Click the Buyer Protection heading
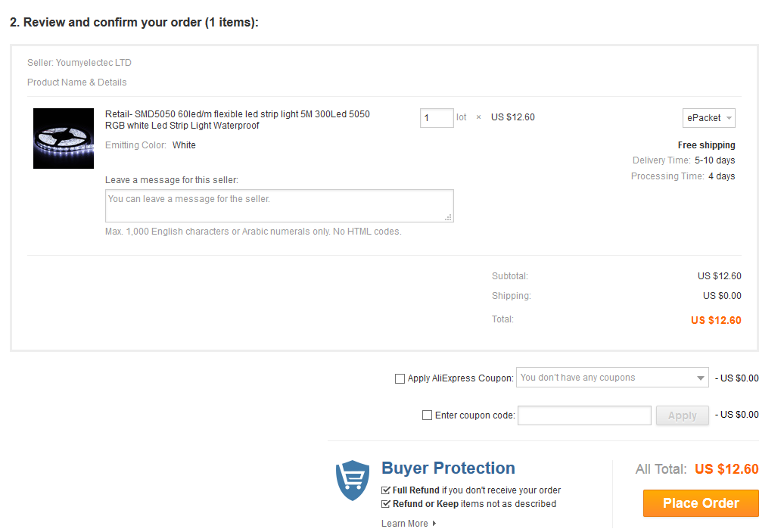 click(x=448, y=468)
